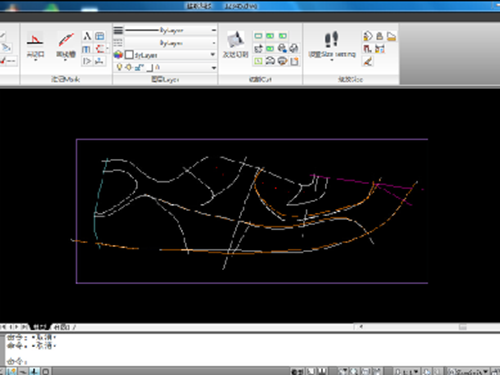Screen dimensions: 500x375
Task: Click first icon in Size panel top-right row
Action: [x=368, y=36]
